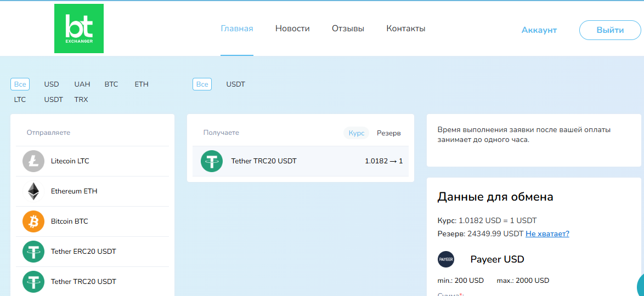Open the Отзывы page
Screen dimensions: 644x296
pyautogui.click(x=348, y=29)
